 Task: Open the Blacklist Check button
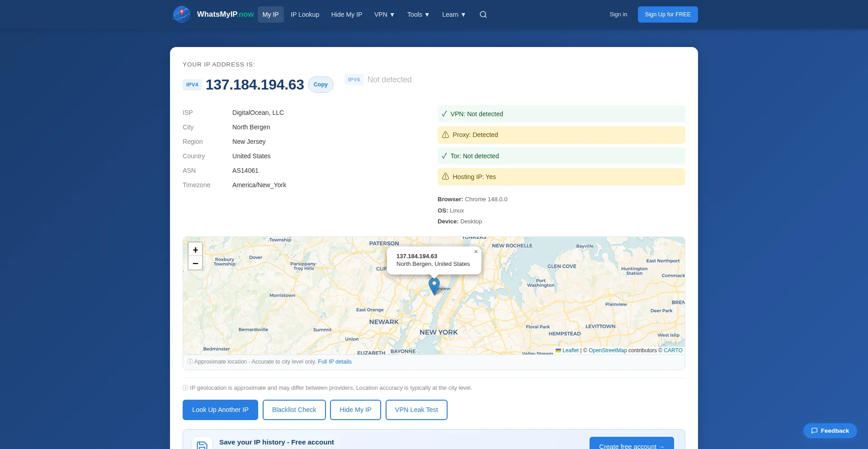coord(294,410)
